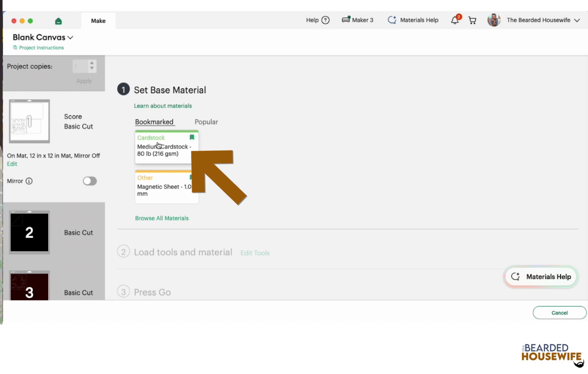Go to the green Home icon
The width and height of the screenshot is (588, 374).
tap(58, 21)
